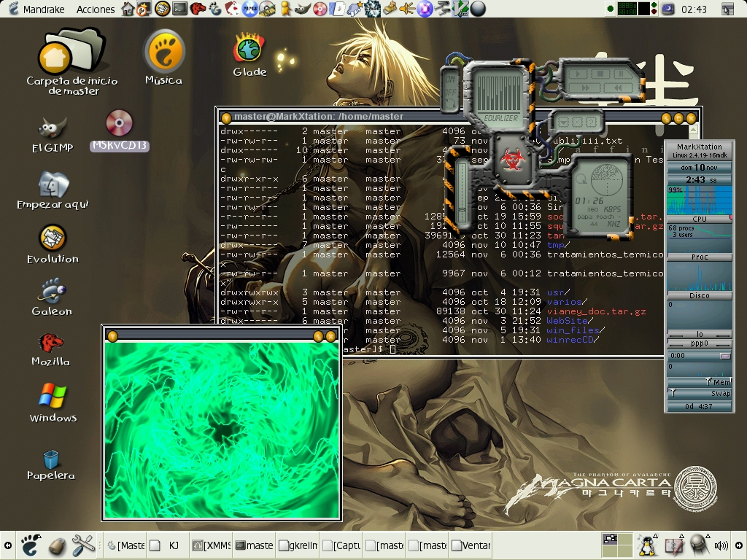Click the GKrellM 0d 4:37 uptime readout
Image resolution: width=747 pixels, height=560 pixels.
pos(700,406)
